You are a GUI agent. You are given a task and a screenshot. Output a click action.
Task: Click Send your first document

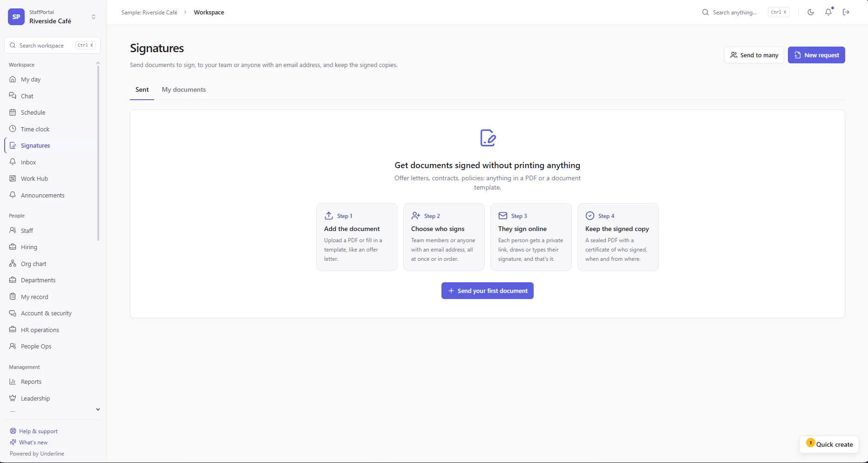click(488, 291)
